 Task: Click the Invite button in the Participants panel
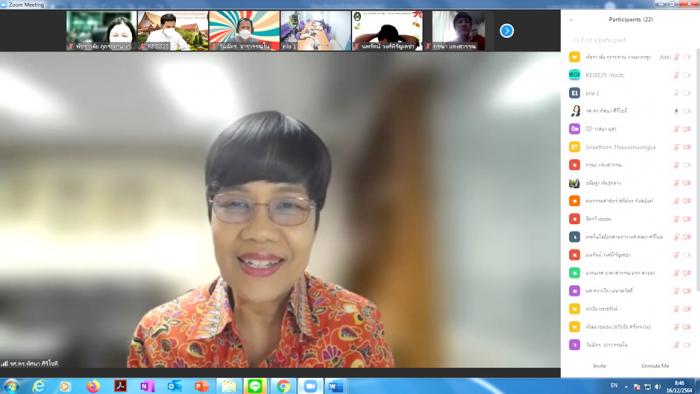pyautogui.click(x=599, y=366)
